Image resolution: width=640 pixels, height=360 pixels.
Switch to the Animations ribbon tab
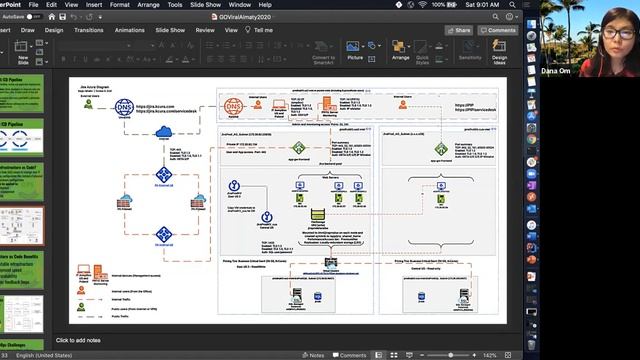coord(129,30)
